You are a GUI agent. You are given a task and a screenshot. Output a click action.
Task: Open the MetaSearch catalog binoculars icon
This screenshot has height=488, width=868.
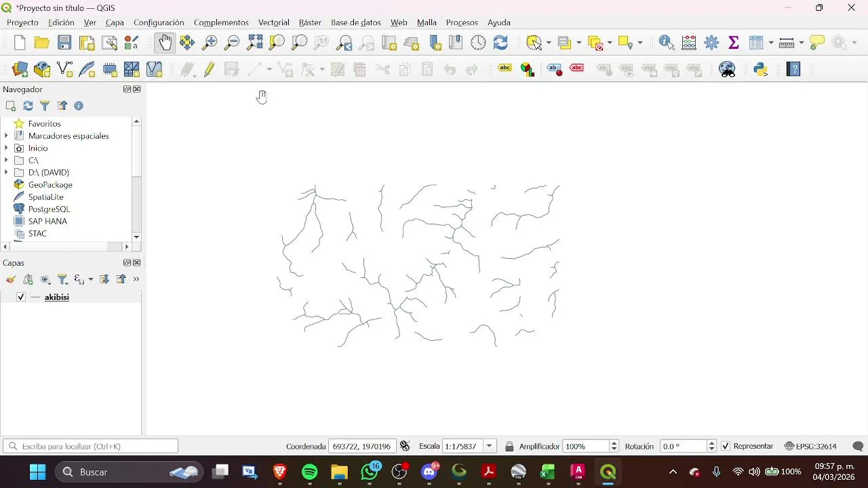click(727, 69)
